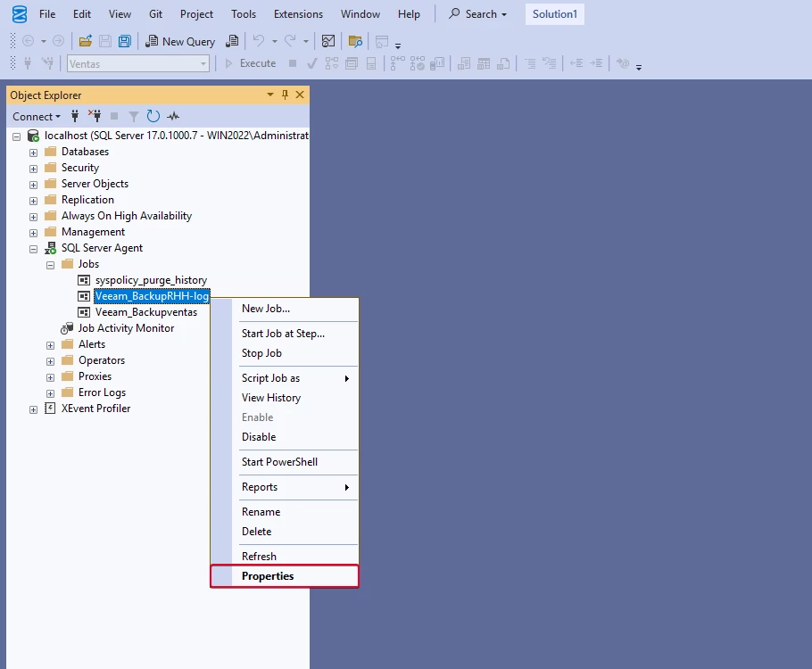Choose Properties from the context menu
Viewport: 812px width, 669px height.
285,576
